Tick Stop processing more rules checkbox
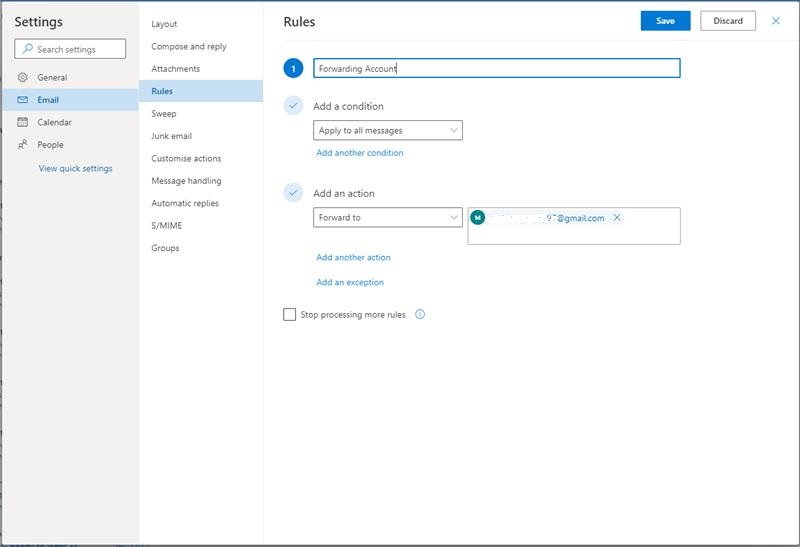Viewport: 800px width, 547px height. [289, 314]
